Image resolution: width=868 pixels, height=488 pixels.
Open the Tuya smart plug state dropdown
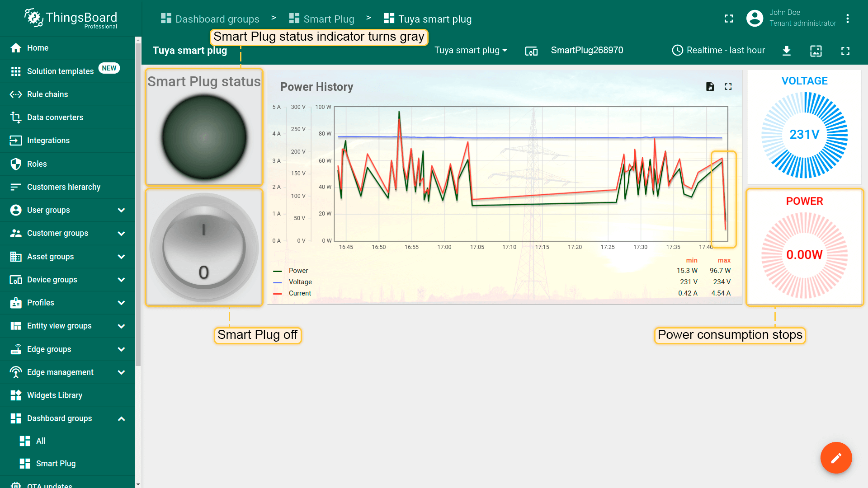pos(471,50)
